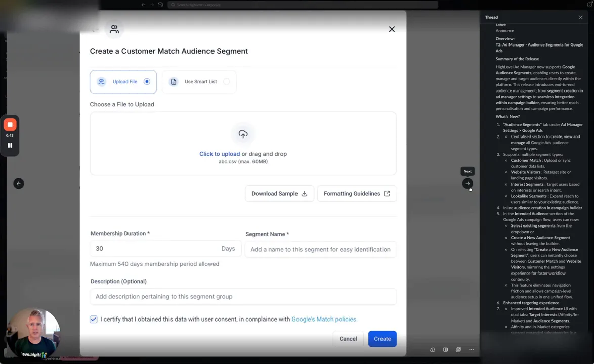Click the Next arrow on the right edge
The image size is (594, 364).
point(467,184)
